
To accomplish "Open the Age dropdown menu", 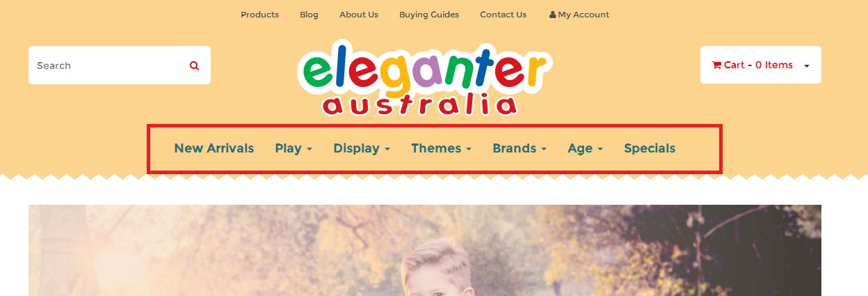I will (x=585, y=148).
